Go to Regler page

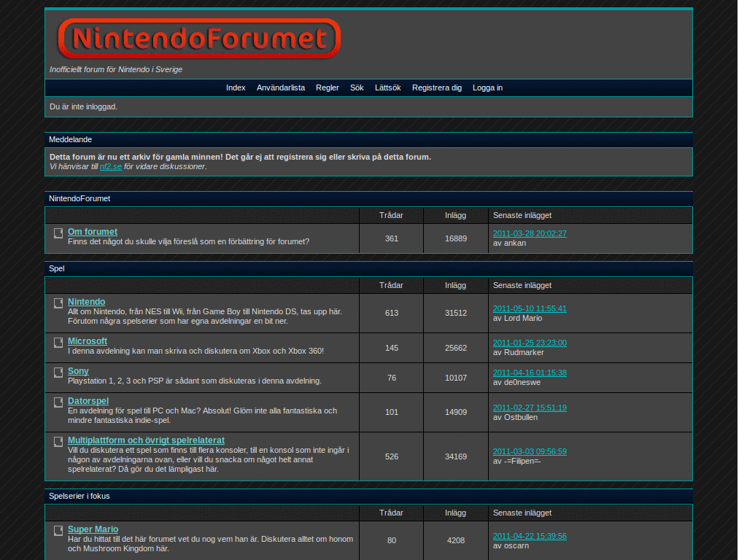pos(328,87)
